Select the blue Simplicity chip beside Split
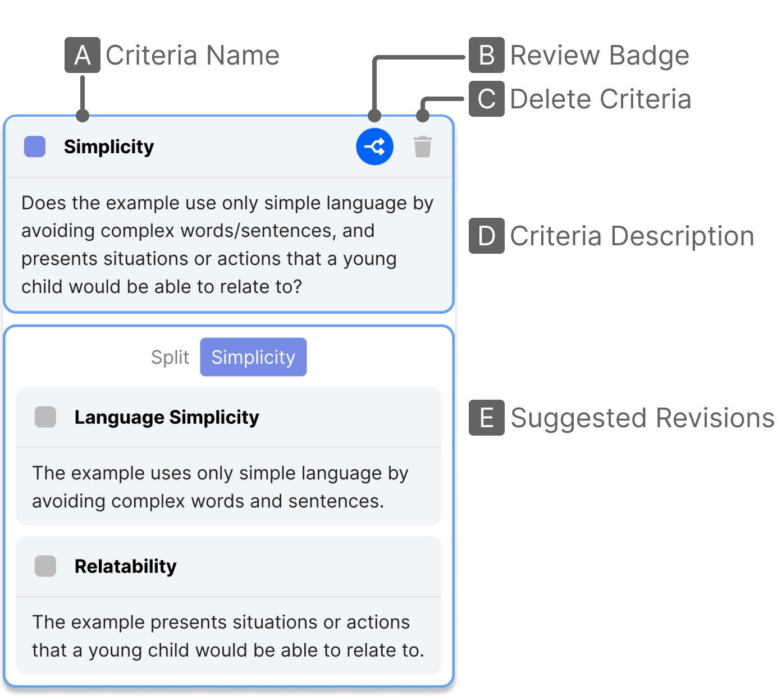 pyautogui.click(x=253, y=357)
